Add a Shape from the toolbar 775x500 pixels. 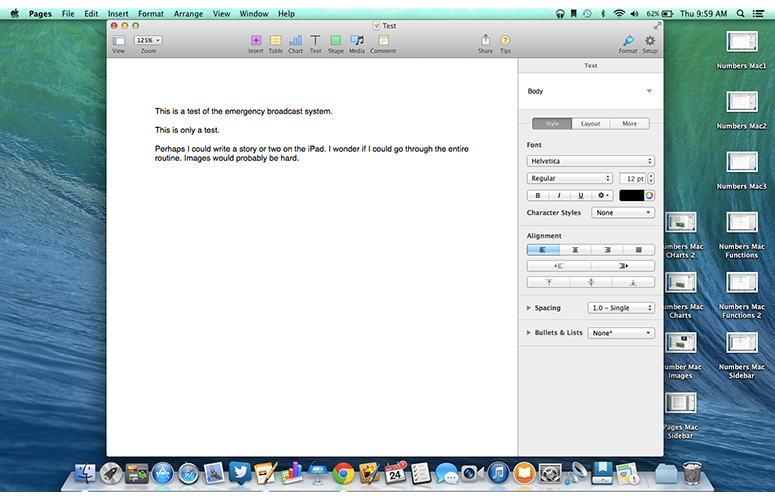(x=336, y=41)
